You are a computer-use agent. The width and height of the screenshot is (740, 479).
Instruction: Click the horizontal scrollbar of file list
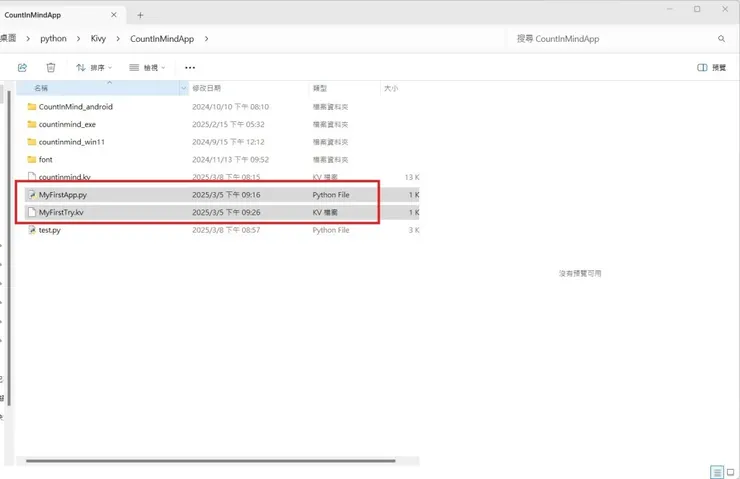coord(210,461)
